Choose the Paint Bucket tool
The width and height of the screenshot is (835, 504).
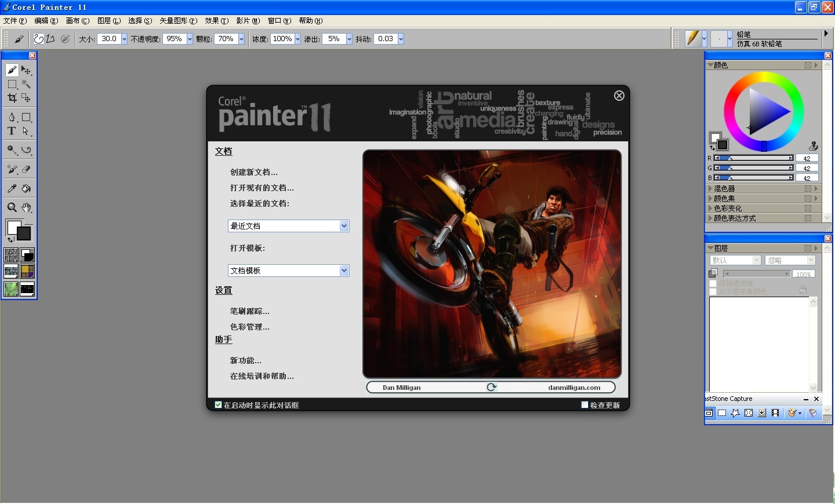(26, 188)
